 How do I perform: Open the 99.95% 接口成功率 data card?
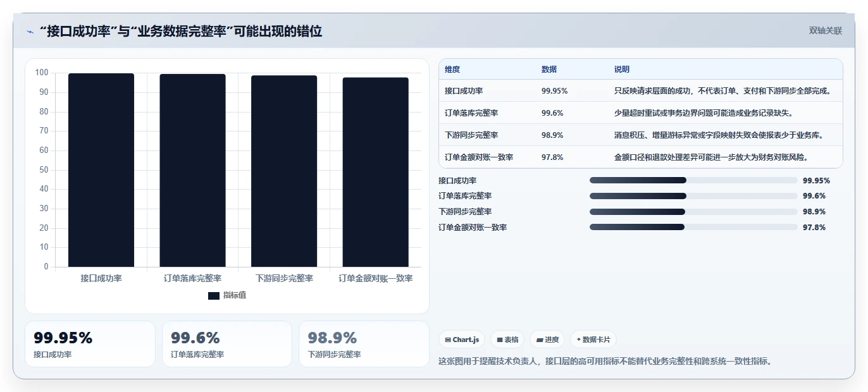point(90,344)
